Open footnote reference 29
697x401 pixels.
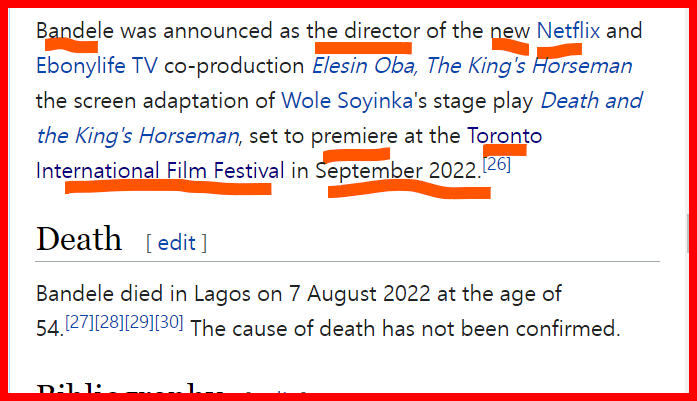coord(138,322)
